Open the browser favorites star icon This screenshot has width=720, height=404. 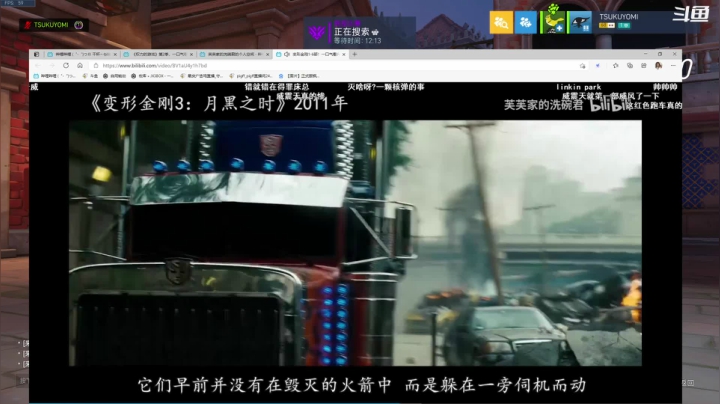click(x=615, y=66)
